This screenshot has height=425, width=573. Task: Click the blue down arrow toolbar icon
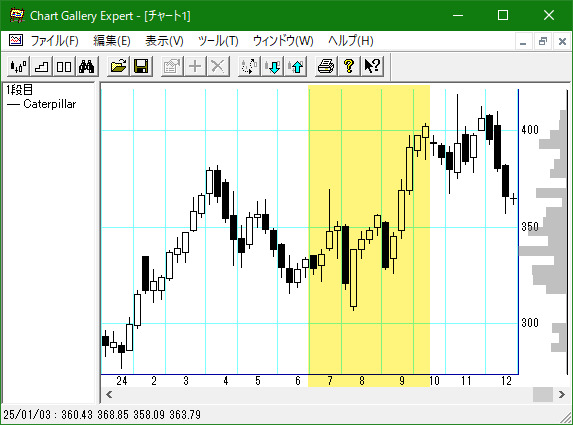273,67
